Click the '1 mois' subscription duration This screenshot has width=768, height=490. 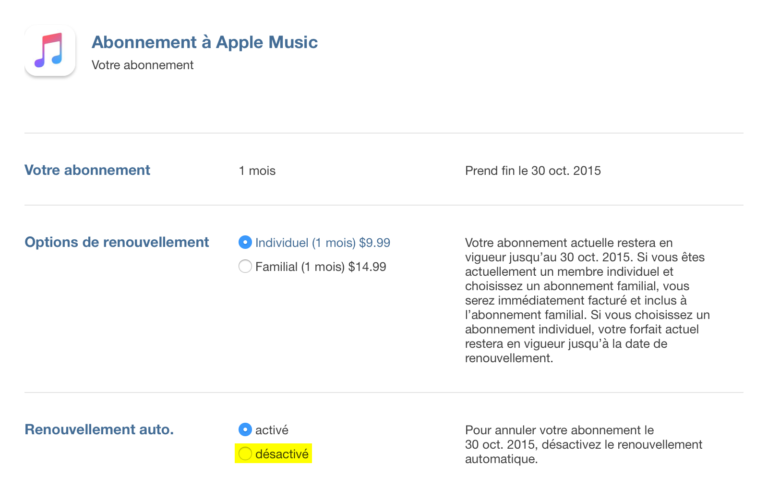tap(256, 171)
